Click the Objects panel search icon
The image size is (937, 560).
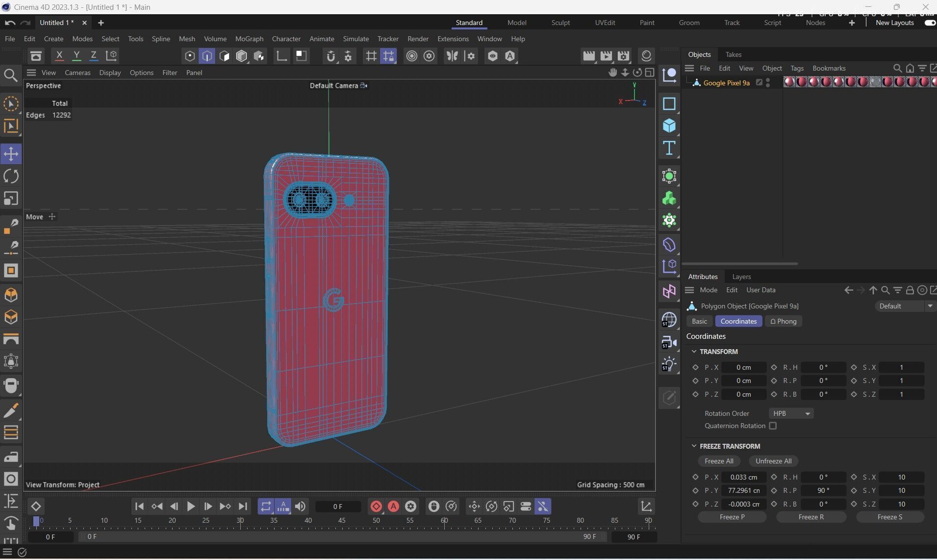click(897, 68)
